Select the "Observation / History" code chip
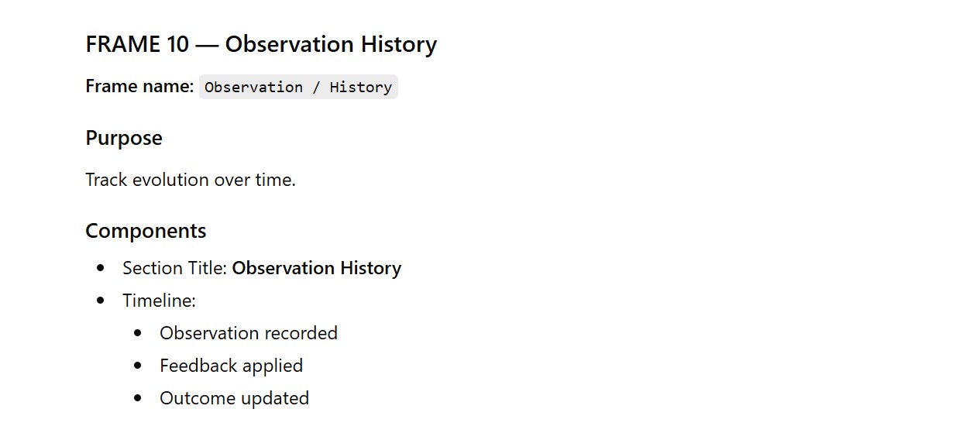 298,87
